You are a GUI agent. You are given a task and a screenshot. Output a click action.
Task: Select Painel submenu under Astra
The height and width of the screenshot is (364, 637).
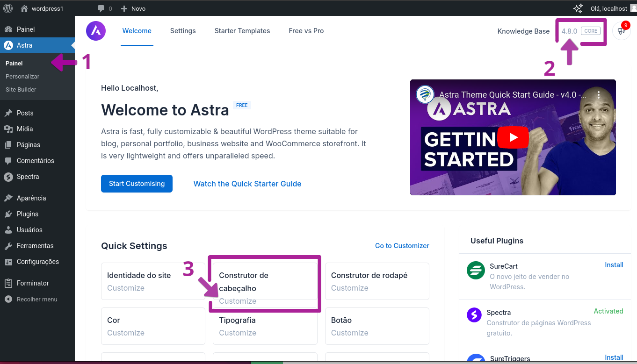[14, 63]
